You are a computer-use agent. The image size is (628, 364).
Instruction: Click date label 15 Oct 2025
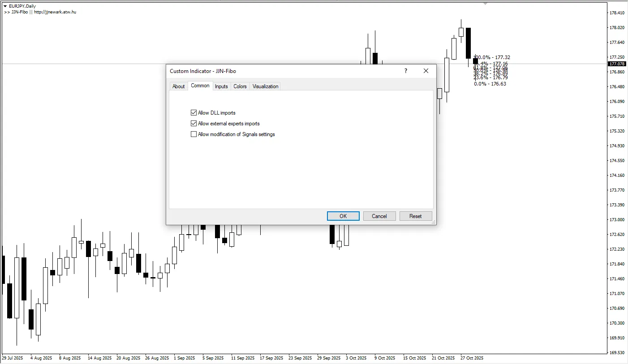415,358
